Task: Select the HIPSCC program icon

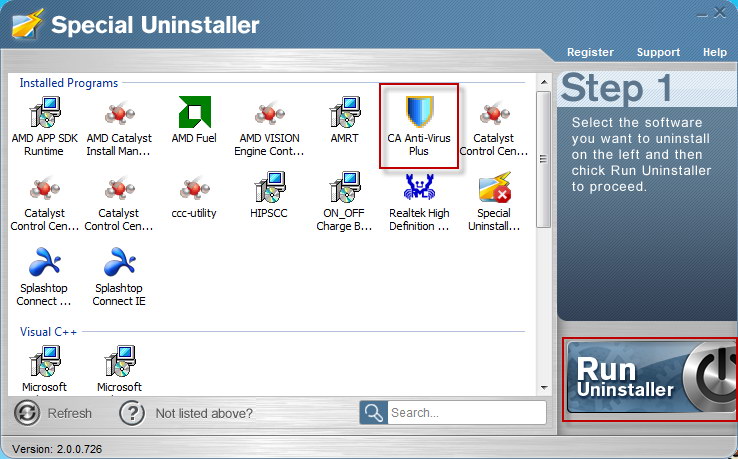Action: (269, 187)
